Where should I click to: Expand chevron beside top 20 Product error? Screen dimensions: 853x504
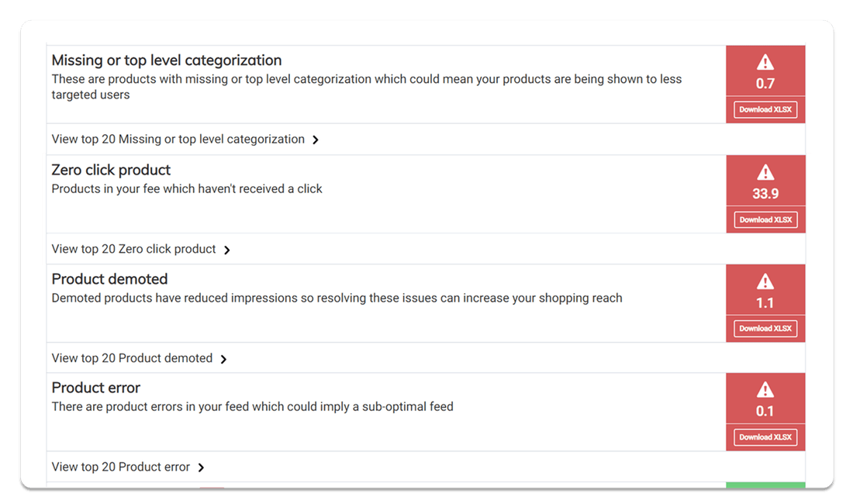click(201, 468)
